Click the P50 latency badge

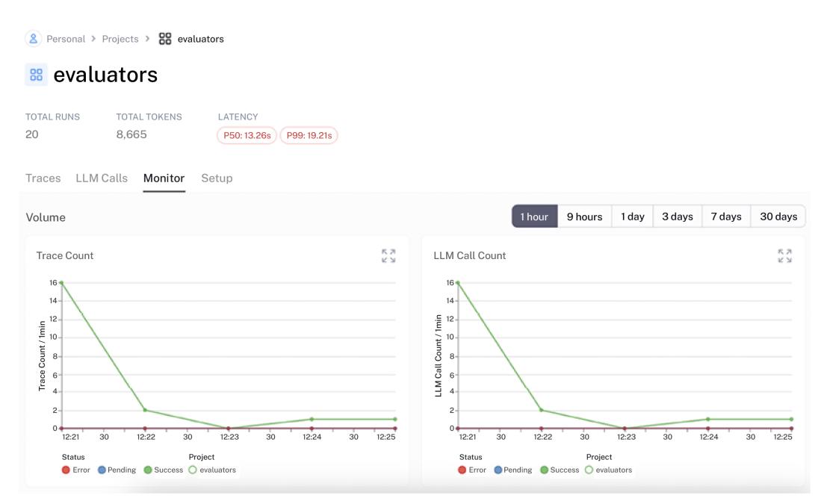coord(247,136)
